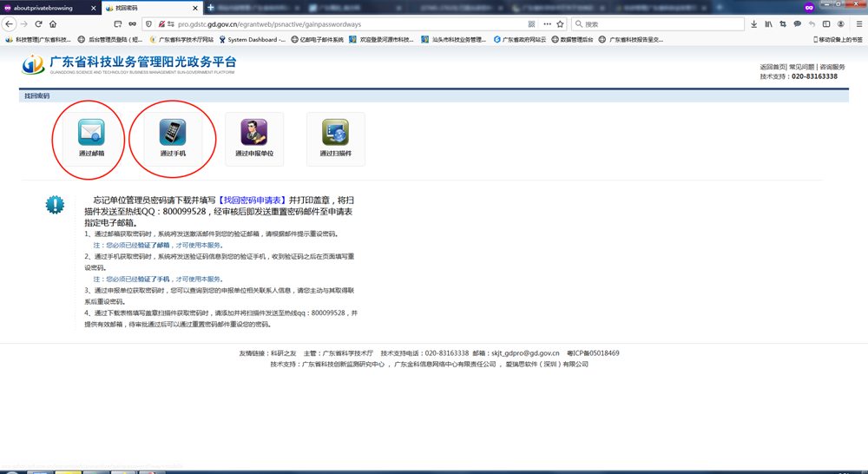The width and height of the screenshot is (868, 474).
Task: Click the 返回首页 link
Action: tap(773, 67)
